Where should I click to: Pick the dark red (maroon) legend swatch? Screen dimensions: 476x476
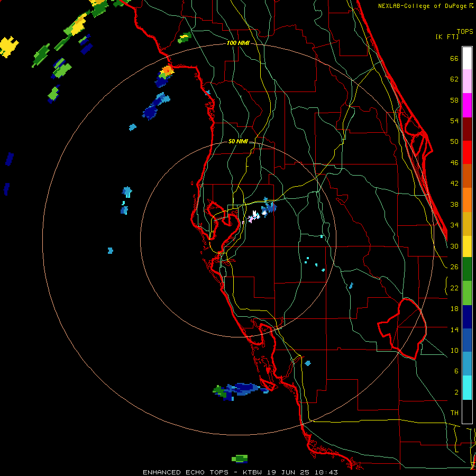[x=467, y=129]
